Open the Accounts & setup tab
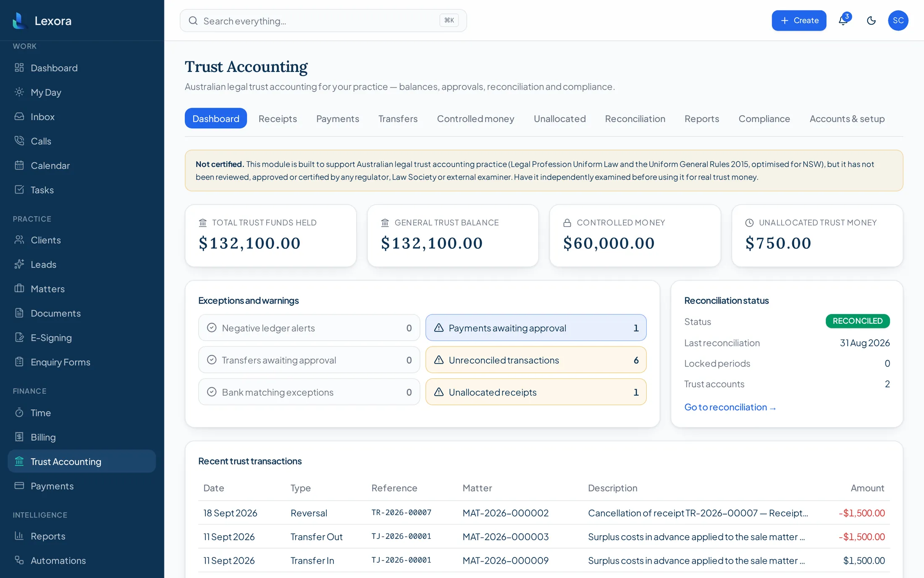 pyautogui.click(x=847, y=119)
